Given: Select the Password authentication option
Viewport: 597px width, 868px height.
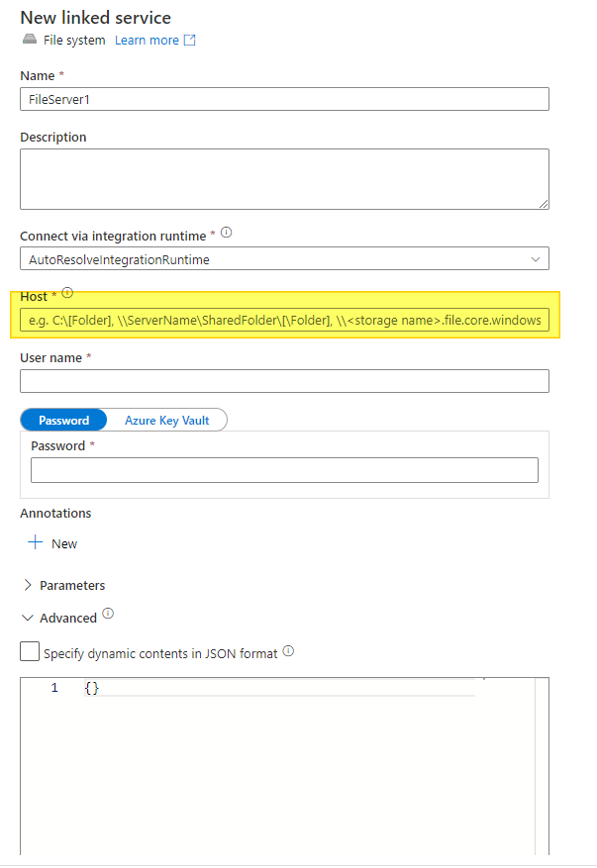Looking at the screenshot, I should coord(63,420).
